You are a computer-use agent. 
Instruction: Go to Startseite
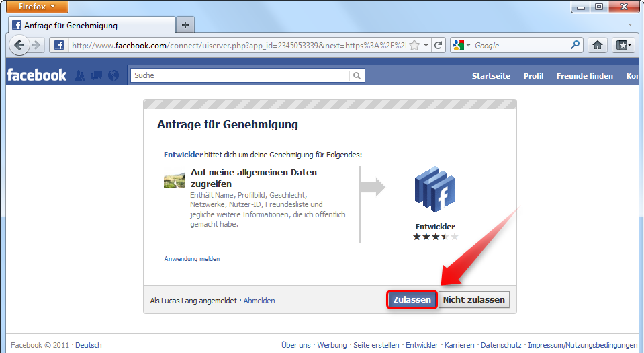[491, 76]
